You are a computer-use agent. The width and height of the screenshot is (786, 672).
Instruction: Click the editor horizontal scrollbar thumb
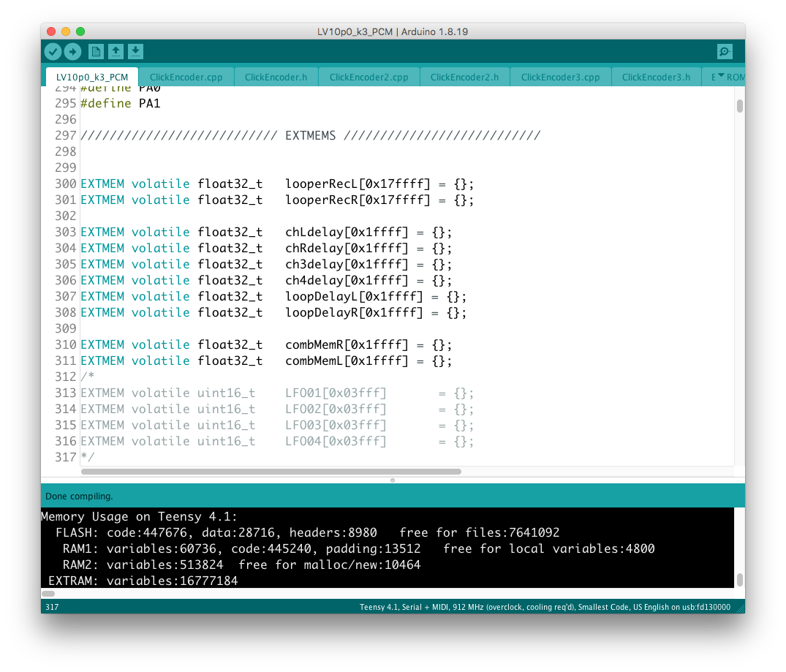click(x=271, y=472)
